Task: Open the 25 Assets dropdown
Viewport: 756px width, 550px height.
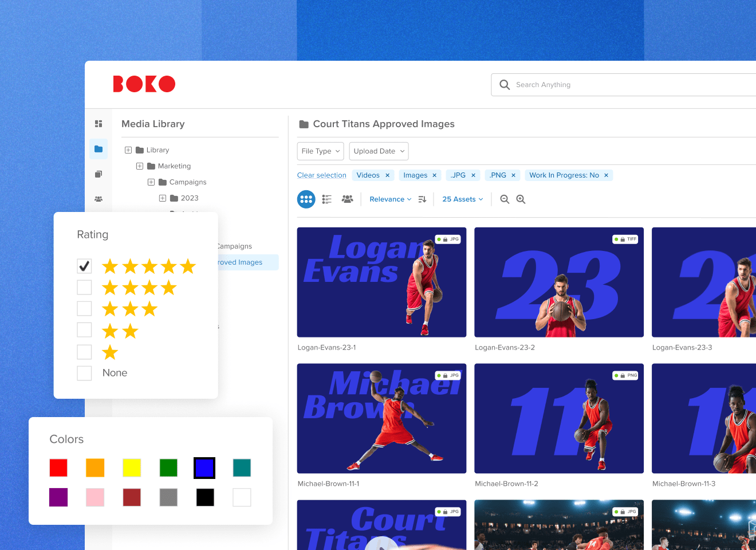Action: point(463,199)
